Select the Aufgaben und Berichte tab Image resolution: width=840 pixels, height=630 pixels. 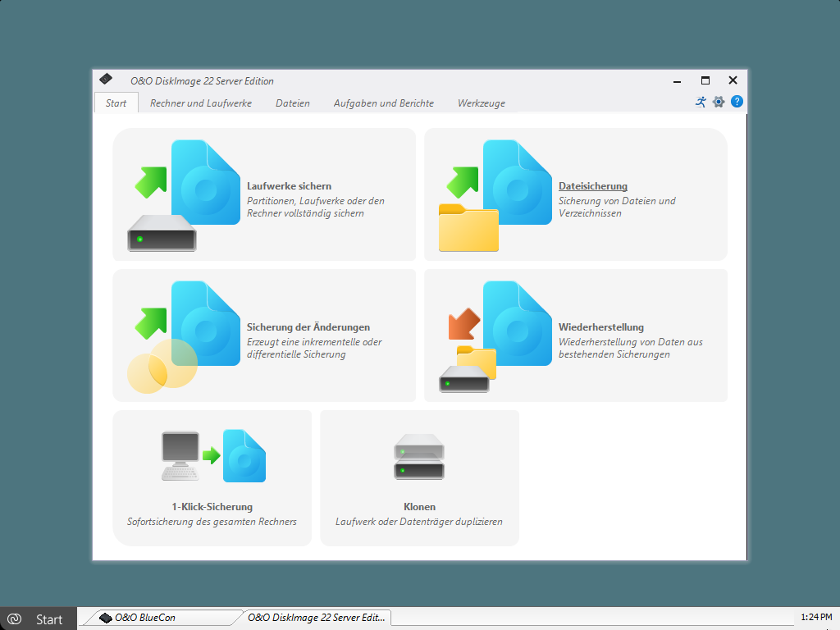point(383,103)
